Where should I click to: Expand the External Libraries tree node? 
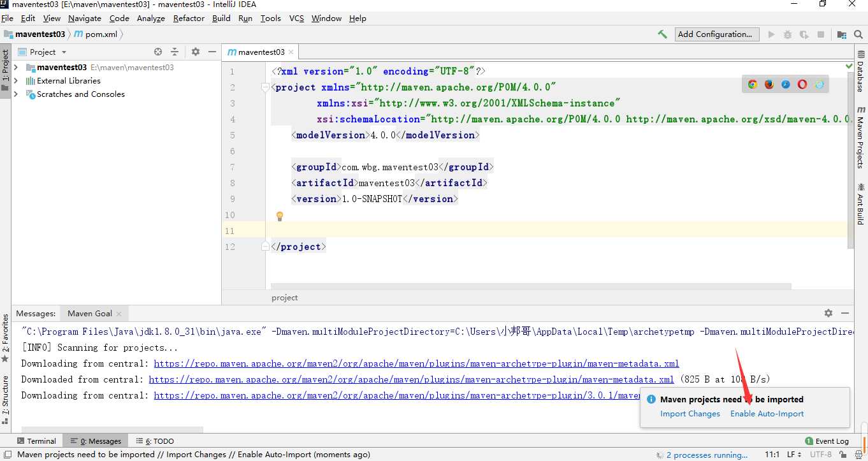click(16, 81)
